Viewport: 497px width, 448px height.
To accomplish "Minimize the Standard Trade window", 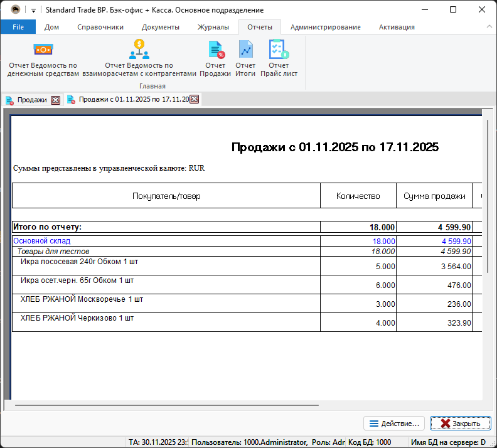I will click(x=424, y=10).
